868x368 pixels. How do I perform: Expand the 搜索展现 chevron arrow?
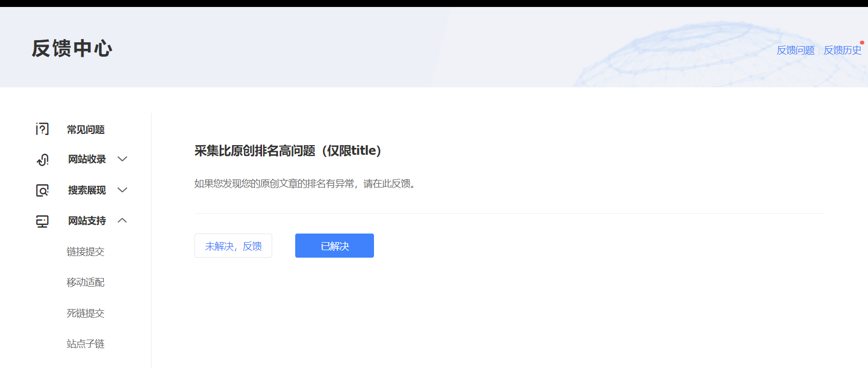click(122, 190)
